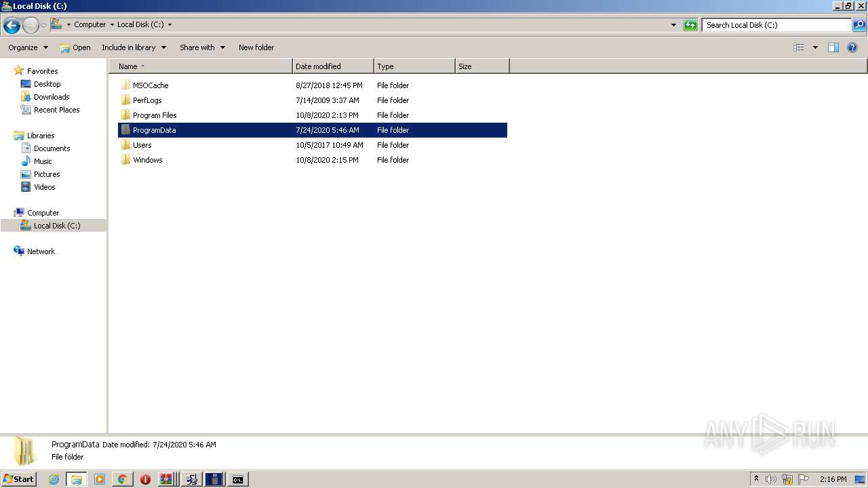Show the preview pane

(833, 47)
